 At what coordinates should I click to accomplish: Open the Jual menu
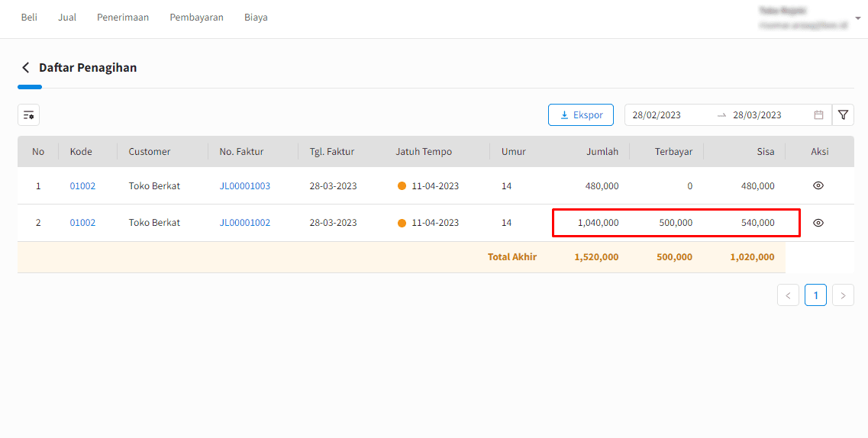point(67,18)
